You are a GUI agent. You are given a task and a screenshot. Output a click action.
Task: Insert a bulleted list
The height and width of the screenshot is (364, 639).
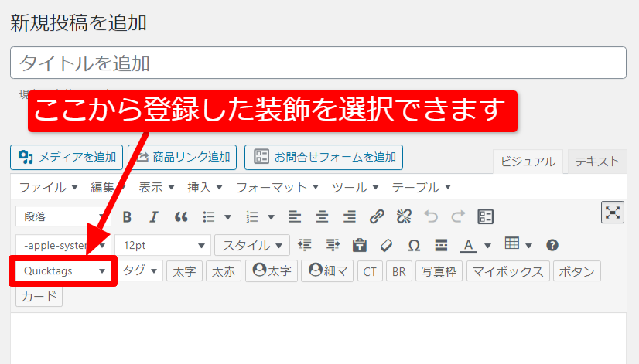209,216
